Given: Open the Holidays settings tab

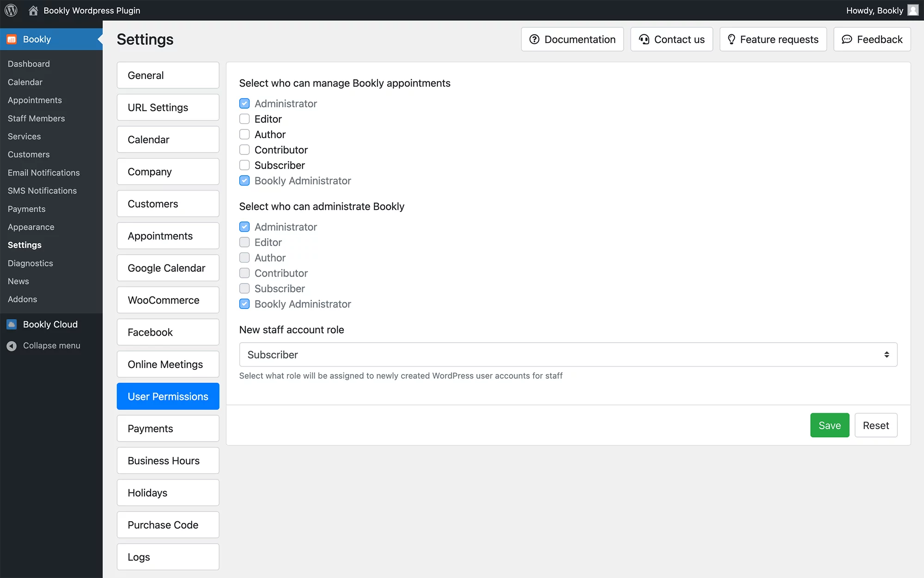Looking at the screenshot, I should pos(168,493).
